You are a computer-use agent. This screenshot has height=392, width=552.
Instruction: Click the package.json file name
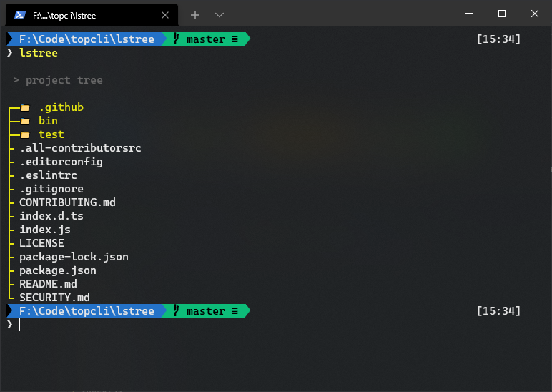coord(58,270)
